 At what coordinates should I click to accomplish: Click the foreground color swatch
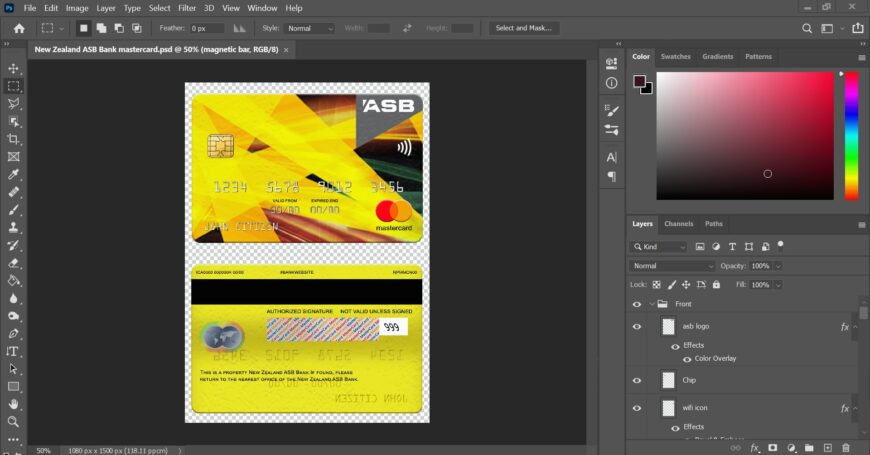tap(639, 82)
